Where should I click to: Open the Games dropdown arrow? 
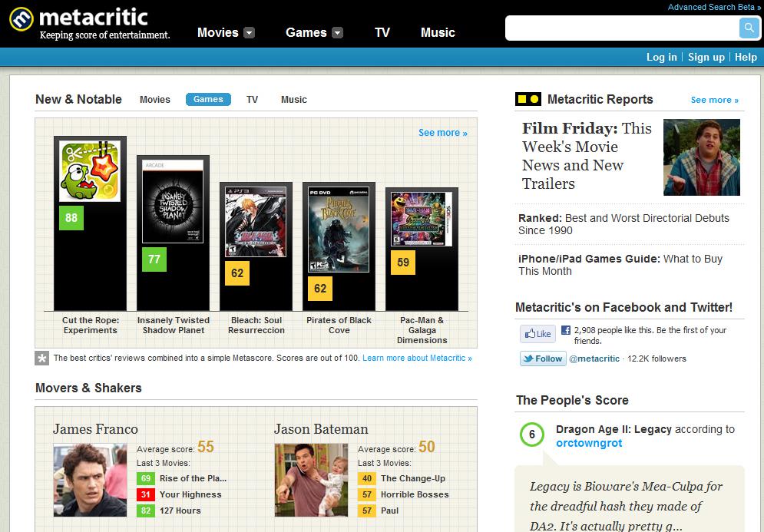tap(336, 33)
